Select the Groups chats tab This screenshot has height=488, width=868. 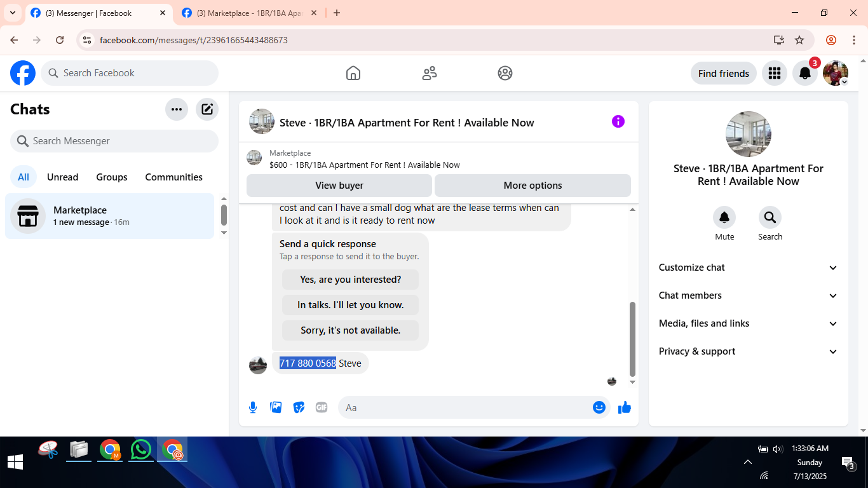point(112,177)
